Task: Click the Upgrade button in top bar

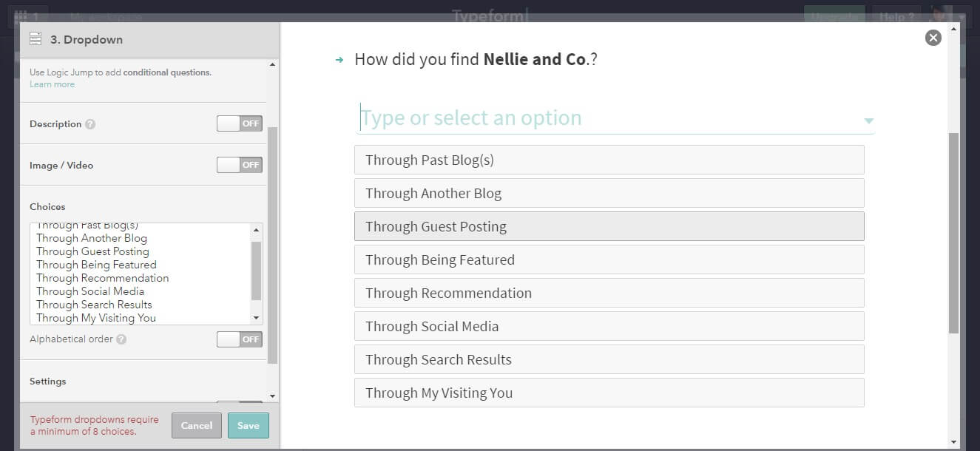Action: [x=835, y=16]
